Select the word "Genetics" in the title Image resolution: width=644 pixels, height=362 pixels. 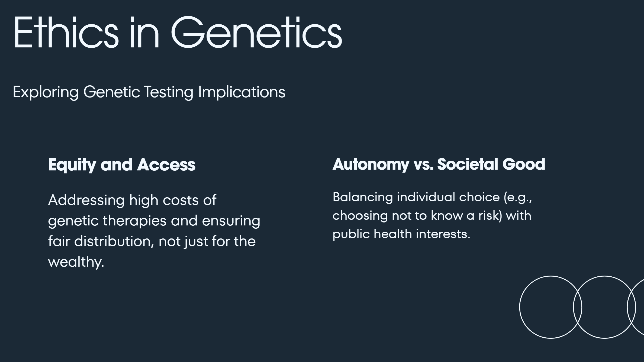coord(256,33)
